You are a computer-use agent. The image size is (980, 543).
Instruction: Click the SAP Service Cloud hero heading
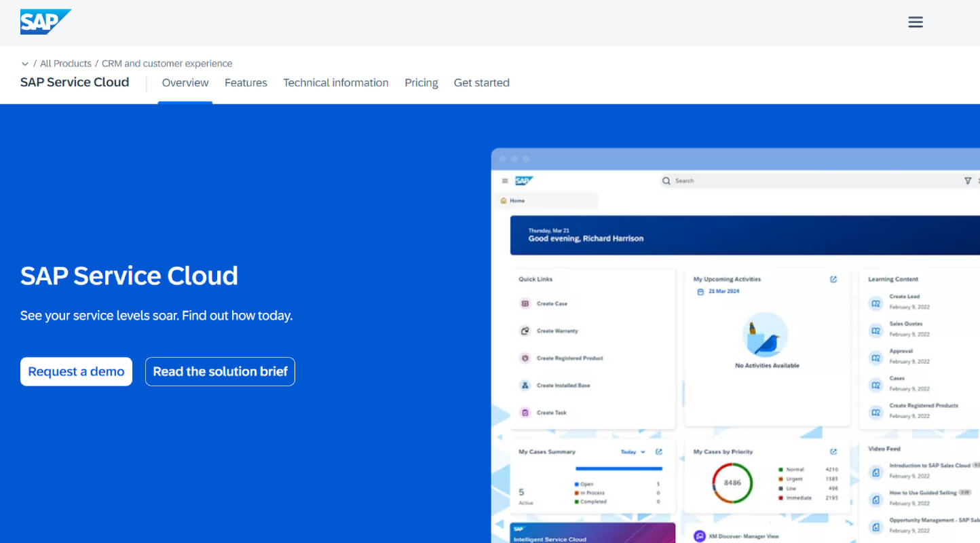[129, 276]
